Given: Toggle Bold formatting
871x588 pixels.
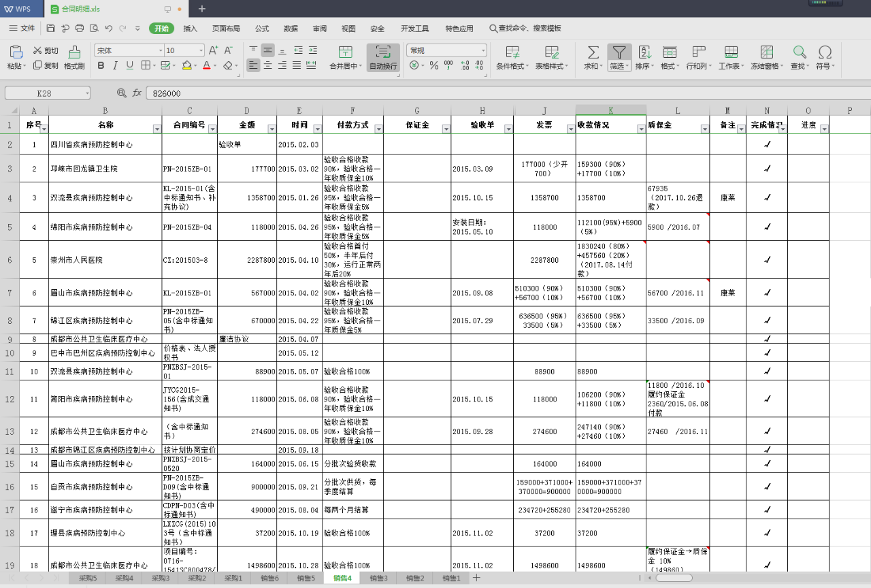Looking at the screenshot, I should (101, 65).
